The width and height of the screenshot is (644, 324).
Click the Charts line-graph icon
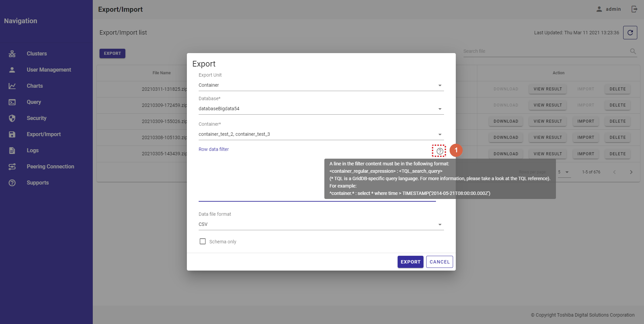click(12, 86)
